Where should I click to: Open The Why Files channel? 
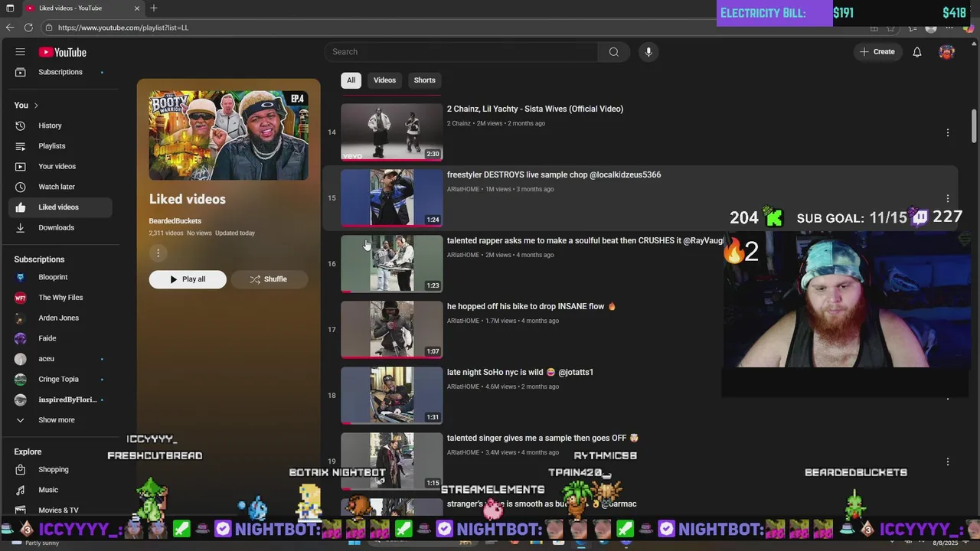tap(60, 298)
